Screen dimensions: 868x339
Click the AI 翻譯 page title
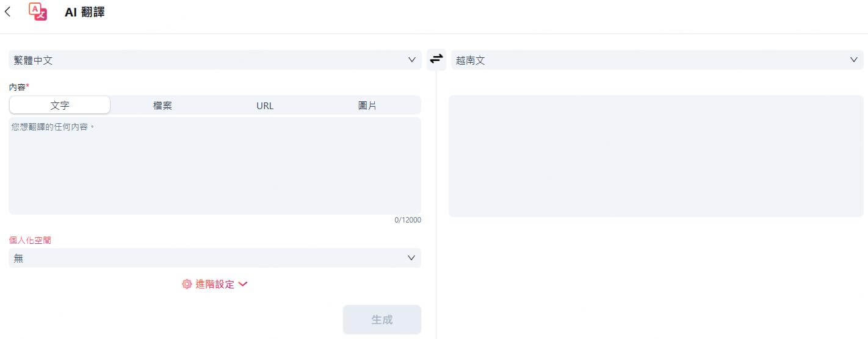[x=85, y=12]
